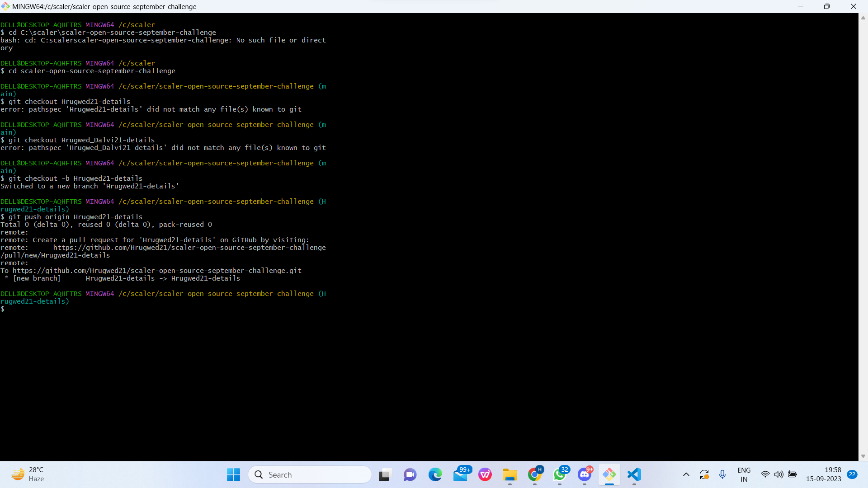Viewport: 868px width, 488px height.
Task: Open WhatsApp showing 32 notifications
Action: 560,474
